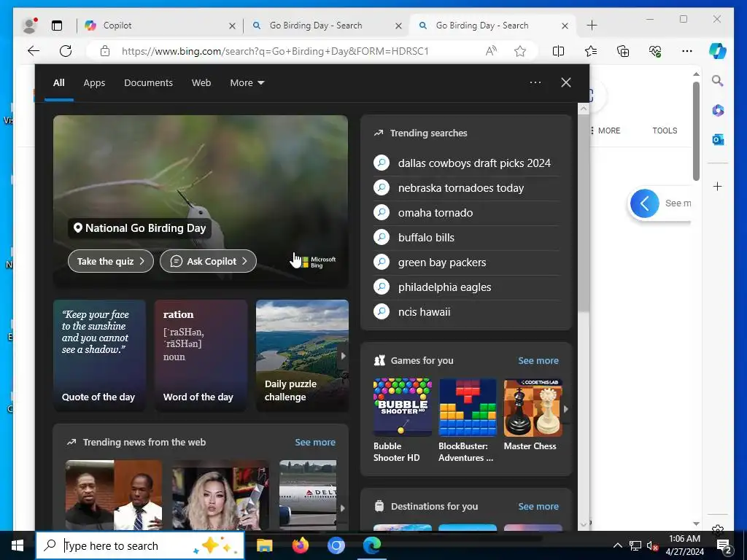Search dallas cowboys draft picks 2024
The height and width of the screenshot is (560, 747).
tap(466, 163)
